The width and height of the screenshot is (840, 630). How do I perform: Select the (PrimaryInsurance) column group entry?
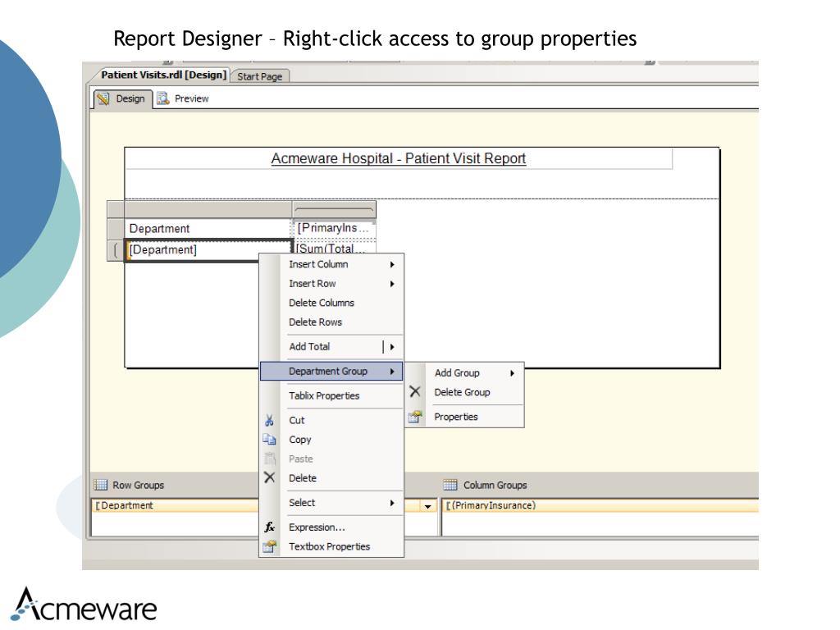600,505
